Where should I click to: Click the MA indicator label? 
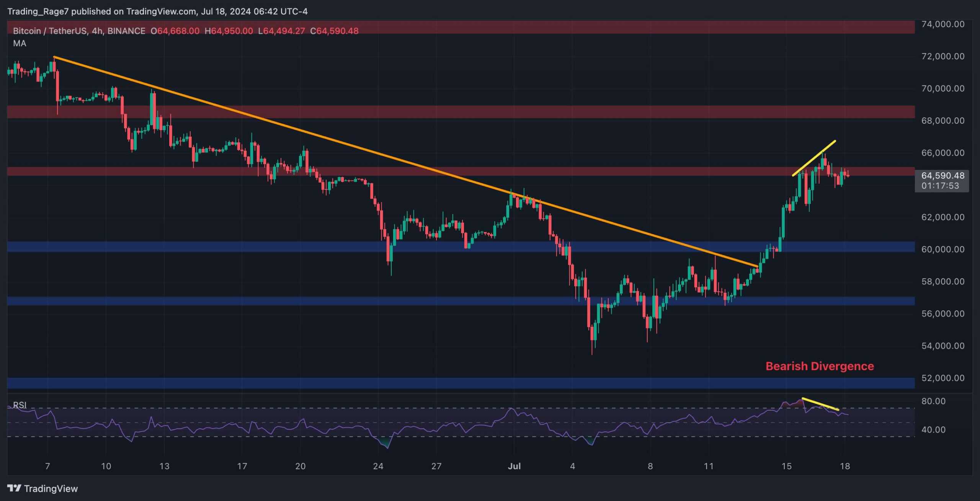pos(20,43)
